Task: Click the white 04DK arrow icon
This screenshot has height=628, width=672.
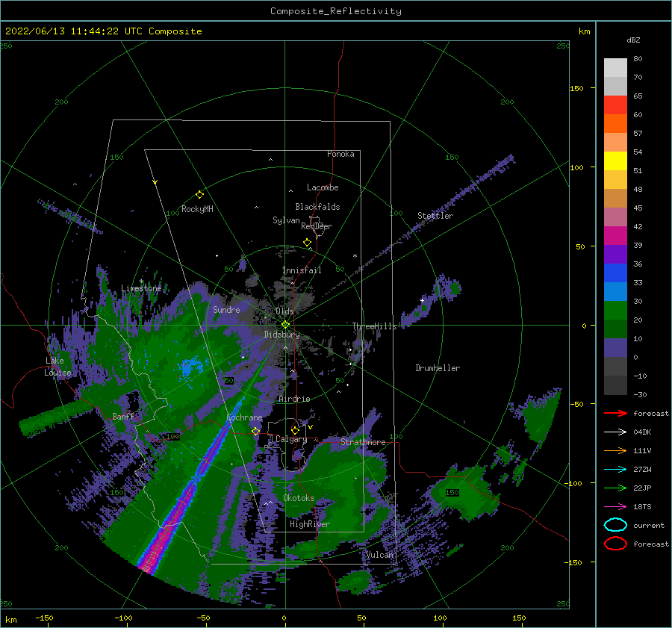Action: (x=615, y=432)
